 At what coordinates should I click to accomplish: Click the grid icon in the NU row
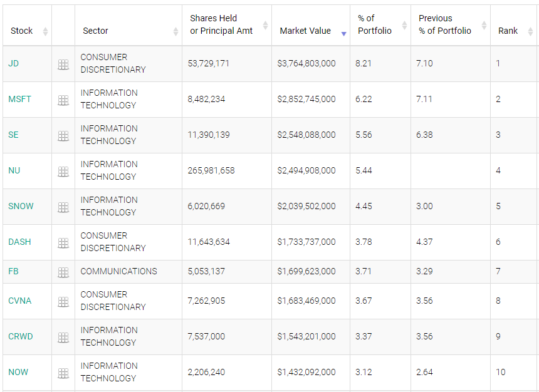63,172
